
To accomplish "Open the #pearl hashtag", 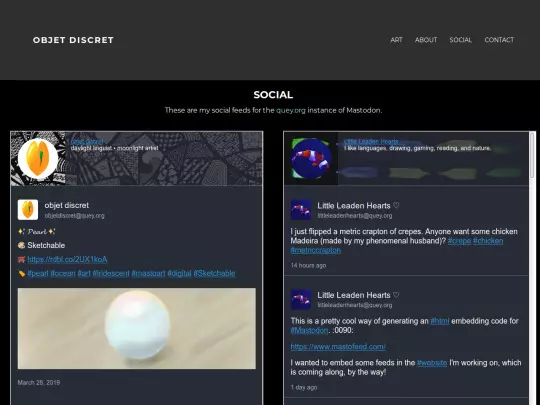I will (x=38, y=273).
